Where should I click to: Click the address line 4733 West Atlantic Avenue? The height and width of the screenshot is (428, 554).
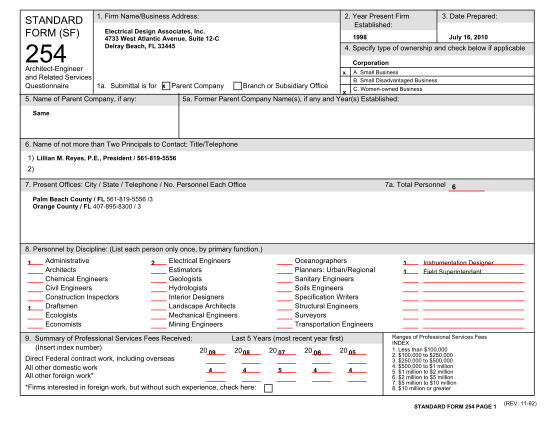[162, 39]
